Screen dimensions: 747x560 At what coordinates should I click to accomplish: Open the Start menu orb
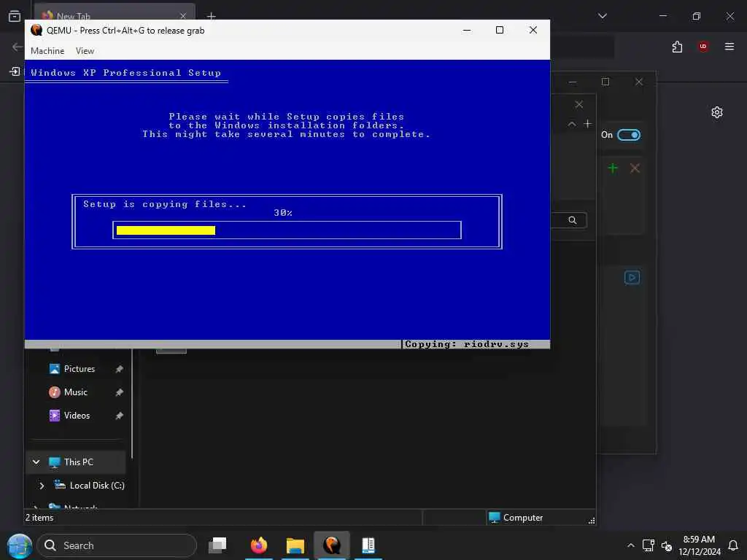(x=19, y=545)
